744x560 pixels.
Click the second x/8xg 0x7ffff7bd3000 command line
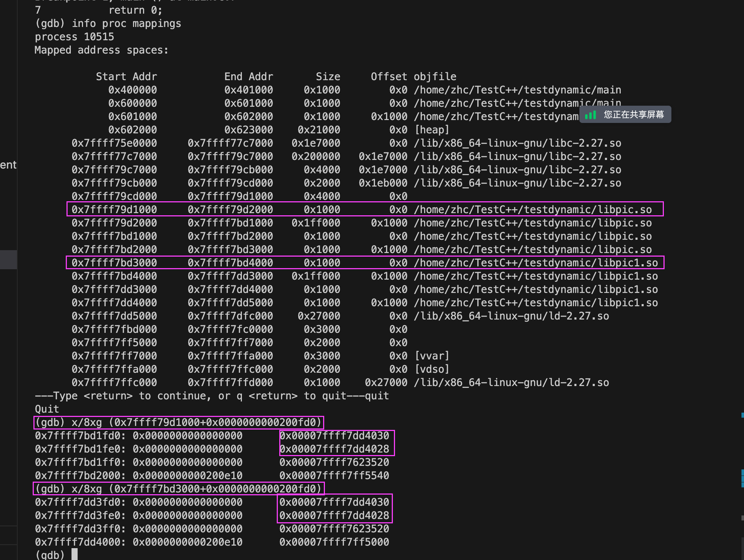tap(179, 489)
